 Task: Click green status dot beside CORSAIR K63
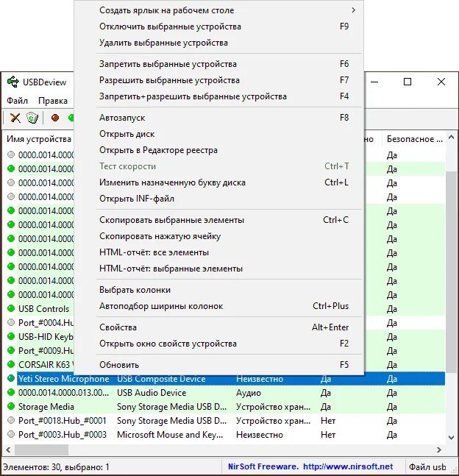11,364
